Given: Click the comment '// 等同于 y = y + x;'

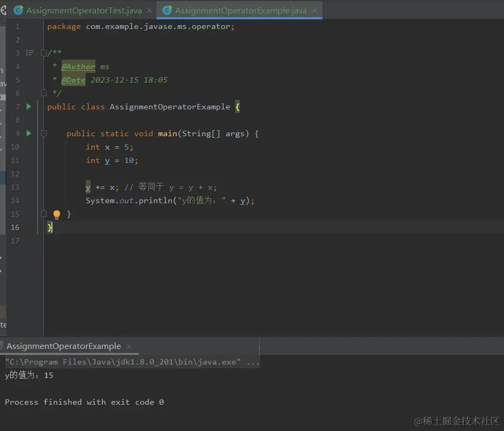Looking at the screenshot, I should (171, 187).
